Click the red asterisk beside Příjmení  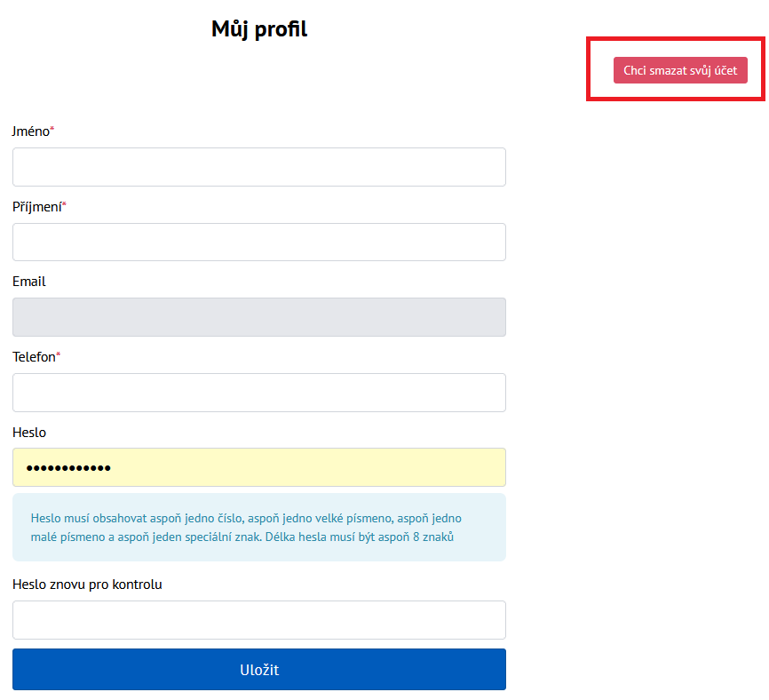coord(64,205)
